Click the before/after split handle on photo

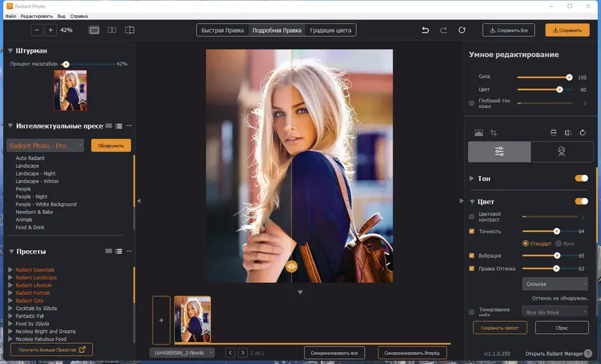(x=291, y=266)
